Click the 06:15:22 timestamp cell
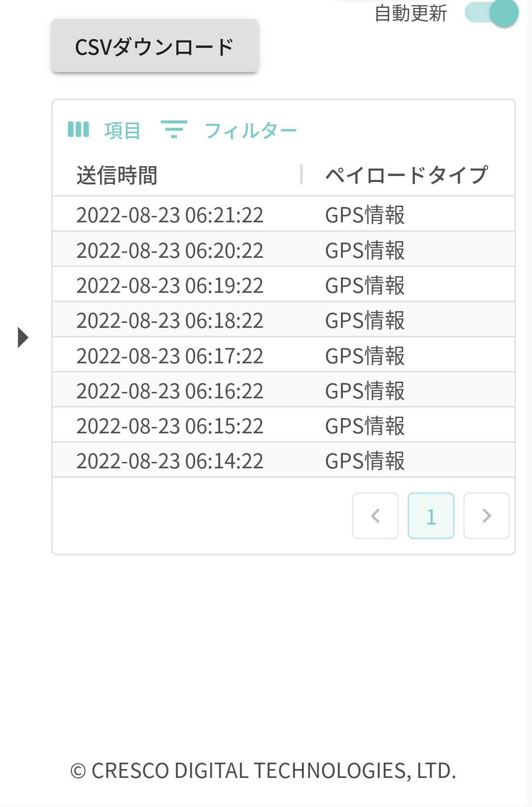 [x=170, y=426]
